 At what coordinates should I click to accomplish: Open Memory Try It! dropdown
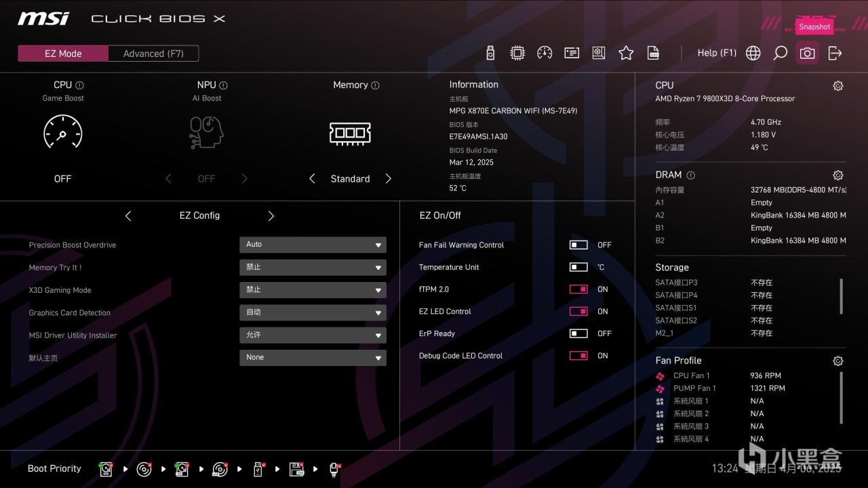313,267
